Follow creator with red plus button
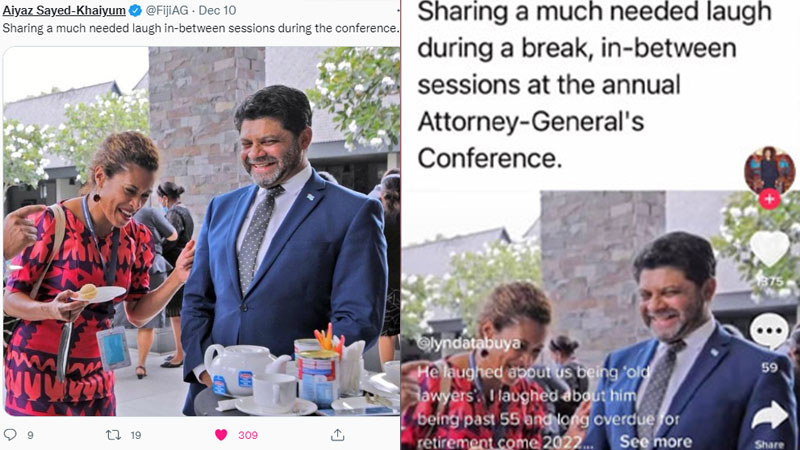The height and width of the screenshot is (450, 800). (769, 198)
